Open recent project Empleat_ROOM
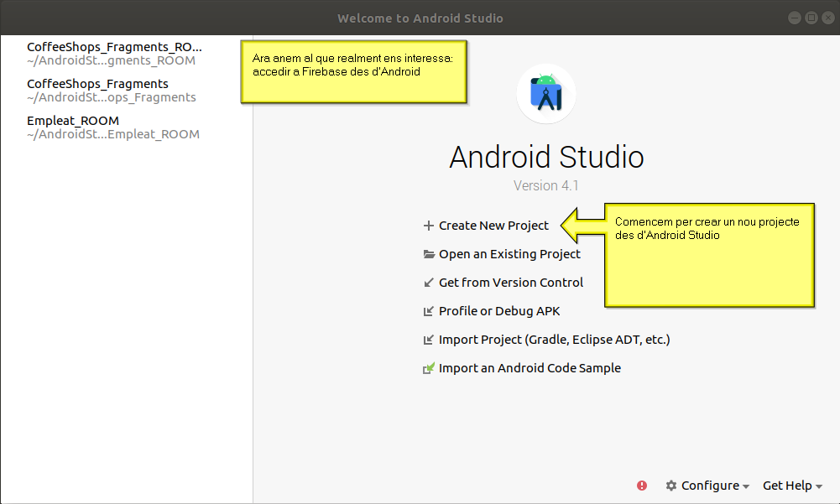 click(73, 121)
